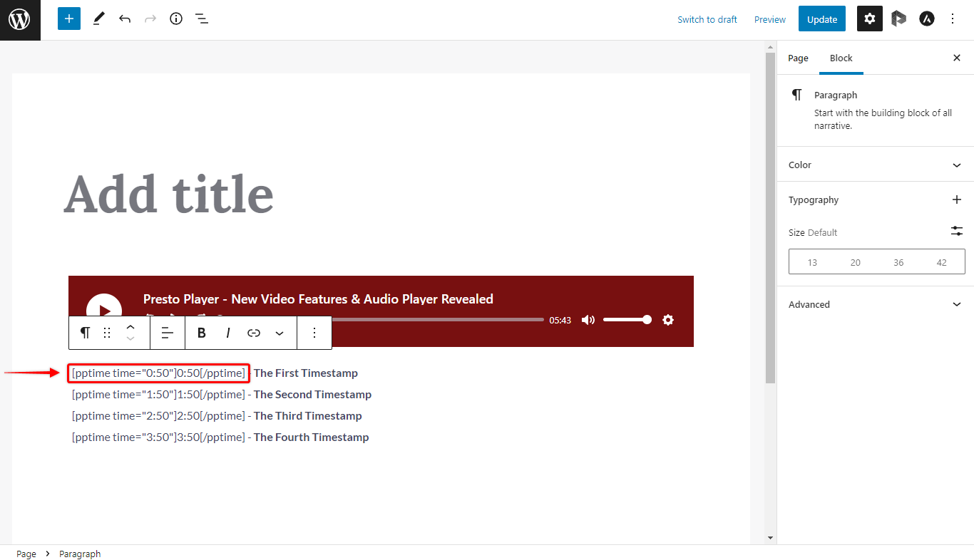Click the Preview button

click(x=770, y=19)
